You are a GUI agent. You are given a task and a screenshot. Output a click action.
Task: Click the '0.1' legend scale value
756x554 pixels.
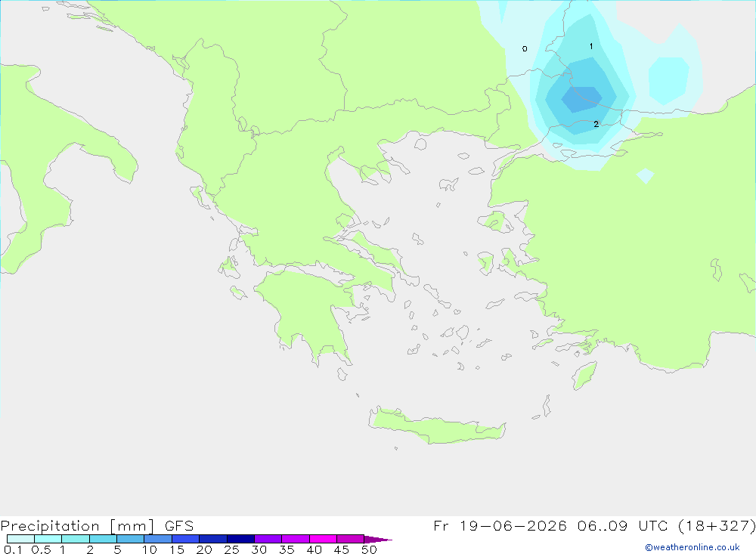click(13, 549)
